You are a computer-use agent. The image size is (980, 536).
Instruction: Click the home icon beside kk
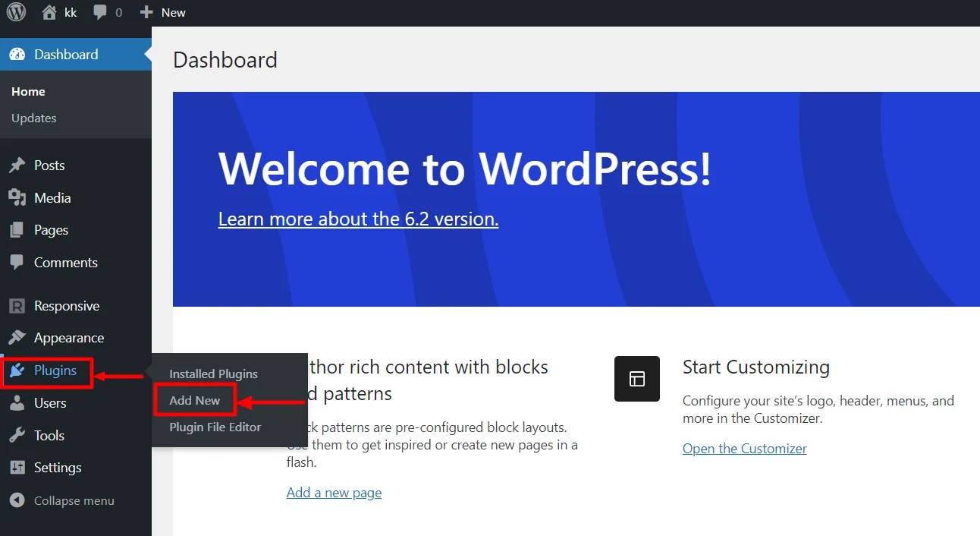tap(49, 12)
